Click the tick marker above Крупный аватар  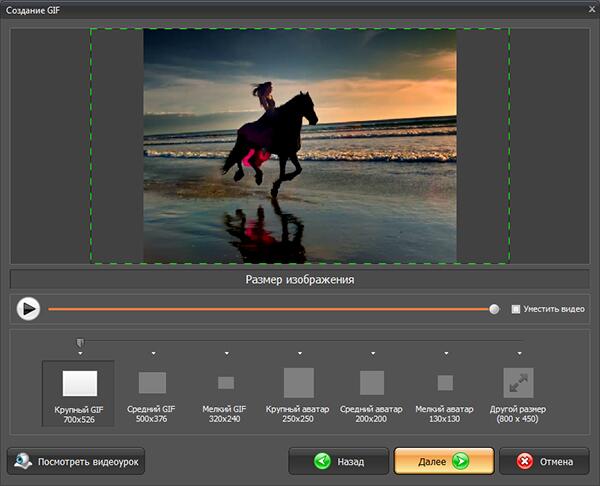tap(299, 353)
